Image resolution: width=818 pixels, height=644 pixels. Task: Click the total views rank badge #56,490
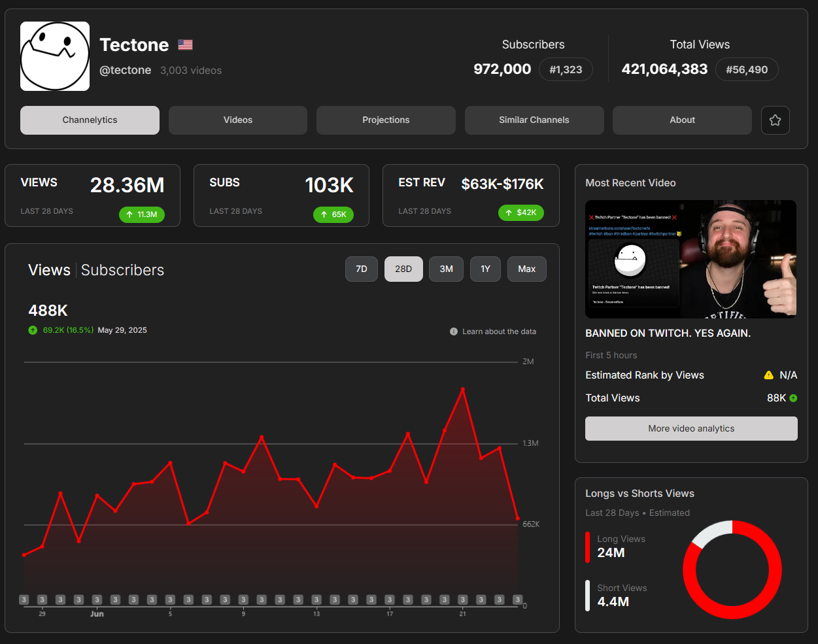[x=747, y=69]
